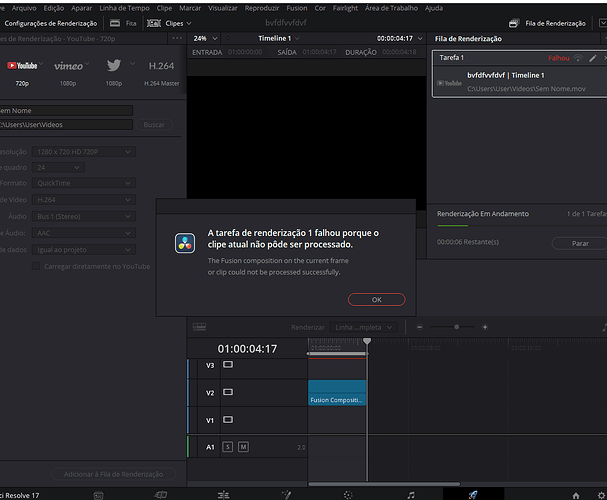Click the Fita tape icon
This screenshot has width=607, height=500.
(x=115, y=24)
